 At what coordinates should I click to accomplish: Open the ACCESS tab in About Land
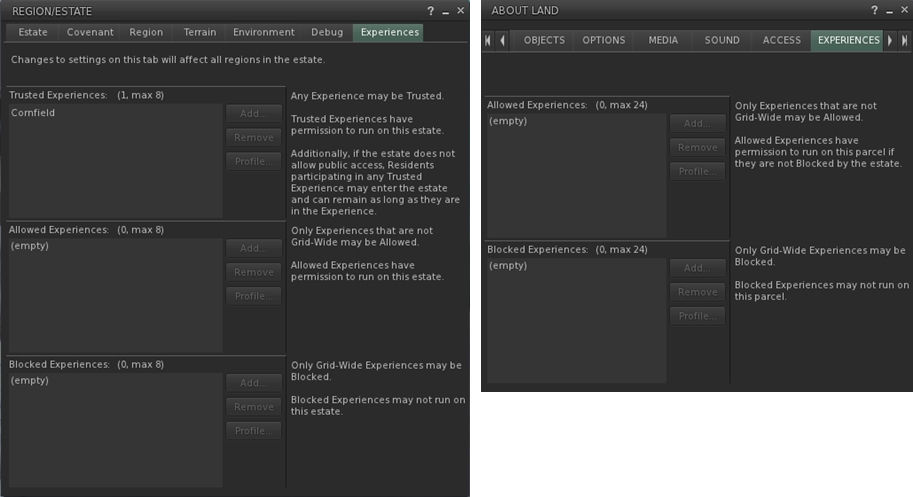point(781,40)
